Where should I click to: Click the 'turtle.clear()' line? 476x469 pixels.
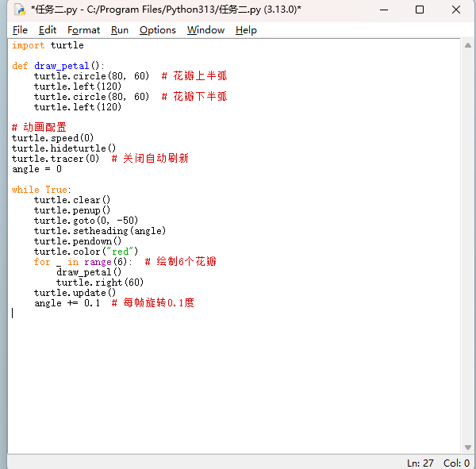(72, 200)
